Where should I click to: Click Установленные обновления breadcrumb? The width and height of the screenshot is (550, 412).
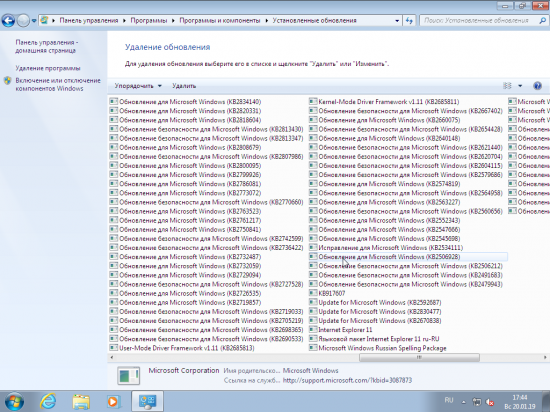tap(314, 20)
